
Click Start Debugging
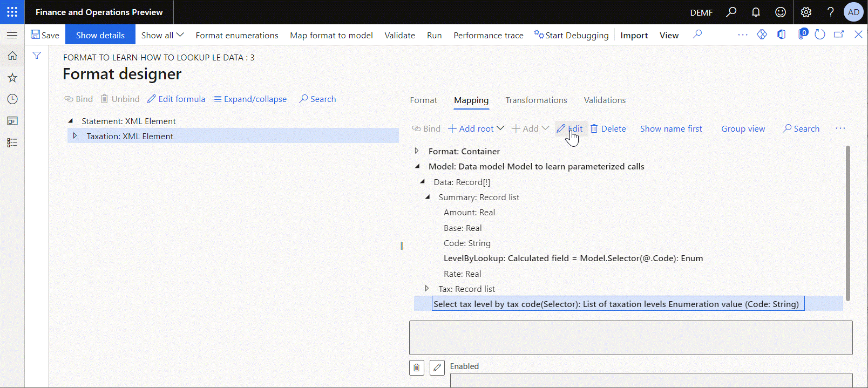pyautogui.click(x=572, y=35)
